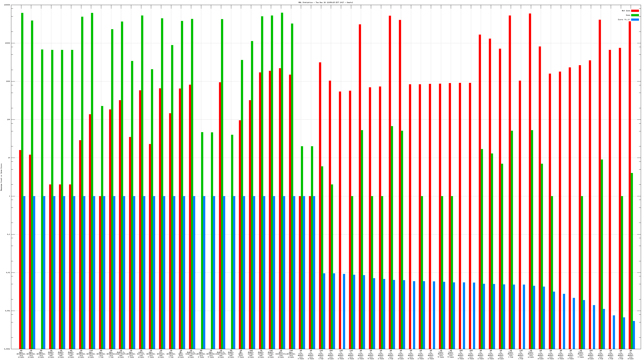Select the ubl.unsubscore.com origin axis label
The width and height of the screenshot is (644, 362).
pyautogui.click(x=281, y=354)
